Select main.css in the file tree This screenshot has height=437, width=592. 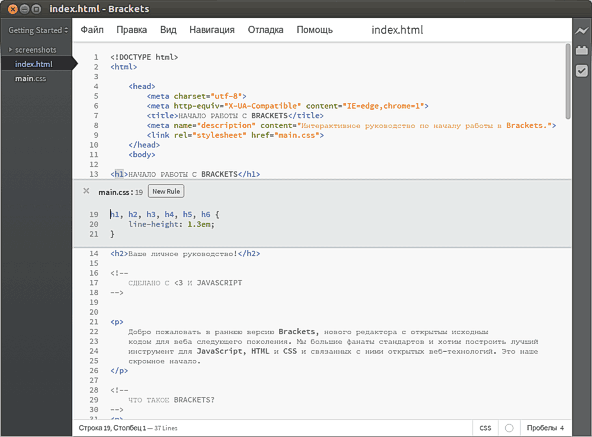[30, 79]
